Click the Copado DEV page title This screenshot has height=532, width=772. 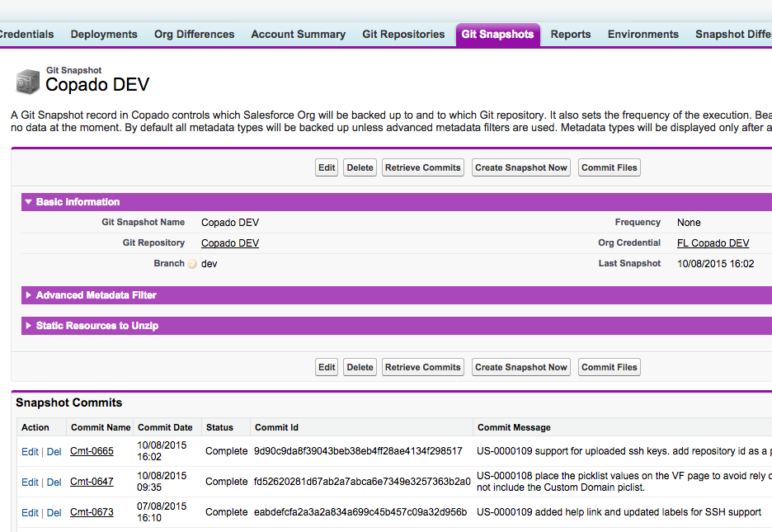(x=97, y=85)
